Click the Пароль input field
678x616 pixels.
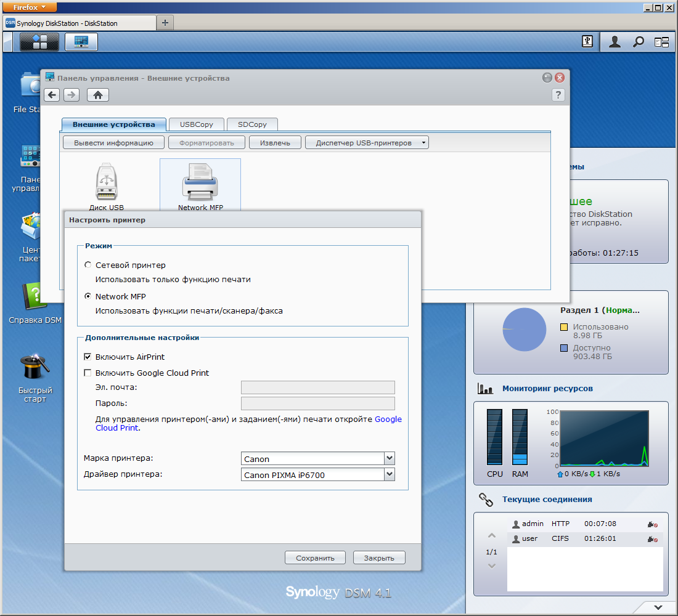click(x=318, y=403)
